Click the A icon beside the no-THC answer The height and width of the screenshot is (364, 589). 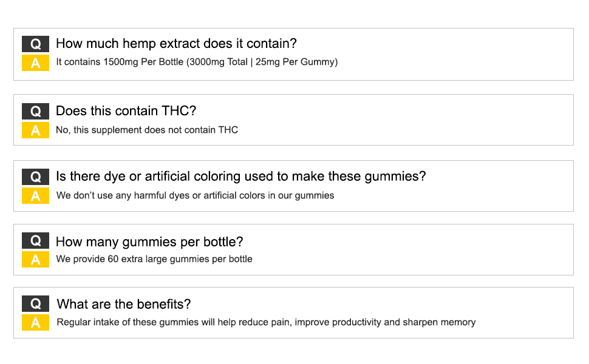click(35, 130)
